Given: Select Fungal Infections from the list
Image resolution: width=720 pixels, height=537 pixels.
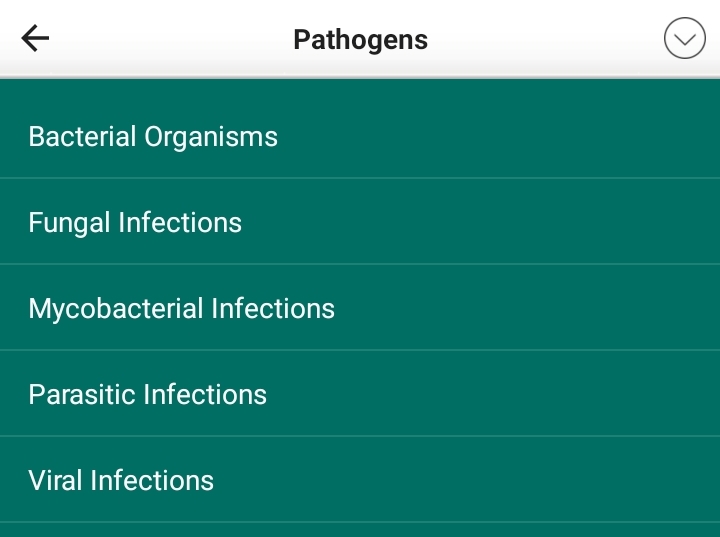Looking at the screenshot, I should [x=360, y=222].
